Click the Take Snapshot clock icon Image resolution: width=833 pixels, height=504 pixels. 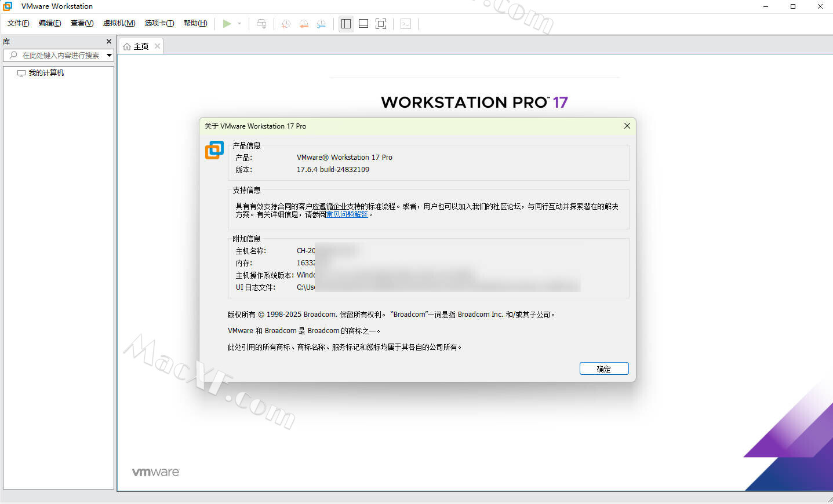coord(286,24)
